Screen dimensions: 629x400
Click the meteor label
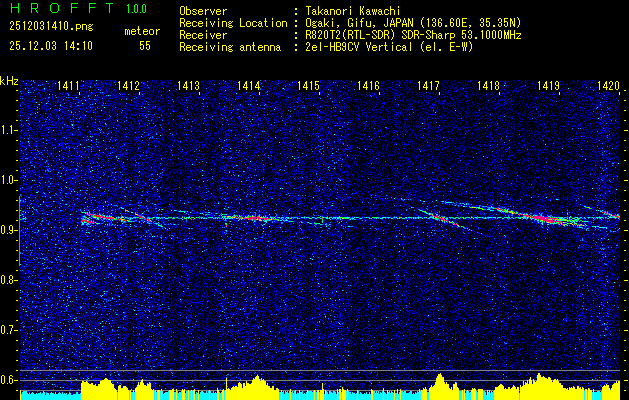click(x=142, y=31)
